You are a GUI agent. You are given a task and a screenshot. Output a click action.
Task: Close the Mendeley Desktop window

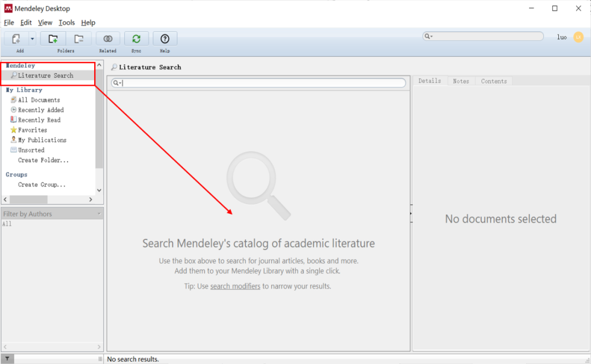[578, 8]
